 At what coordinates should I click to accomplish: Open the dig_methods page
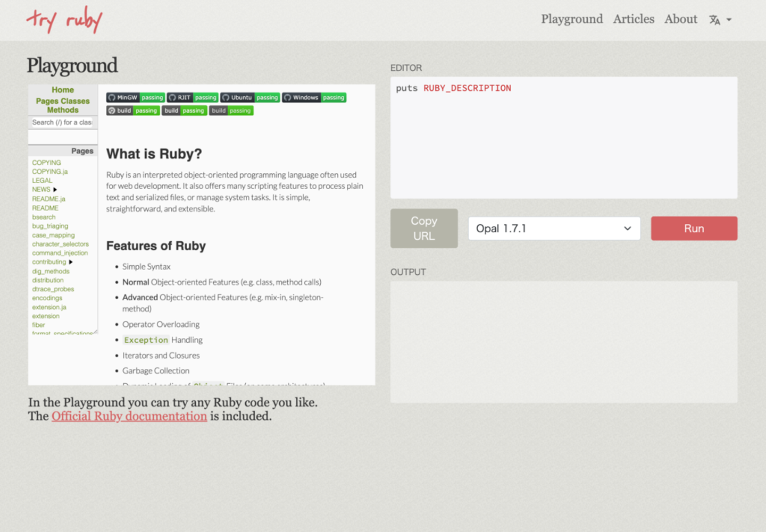tap(51, 271)
